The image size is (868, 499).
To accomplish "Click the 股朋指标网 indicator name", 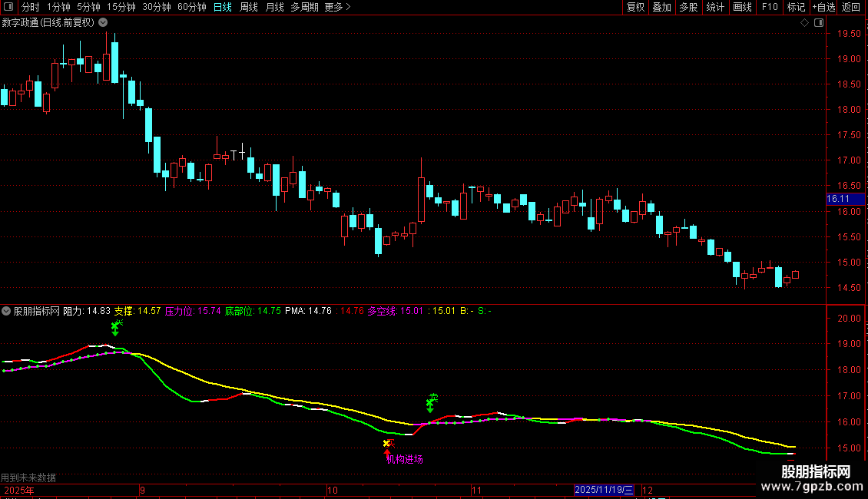I will click(37, 311).
